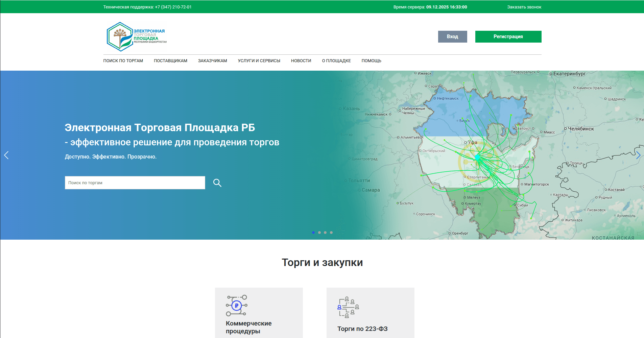Select the first carousel dot
This screenshot has height=338, width=644.
[x=313, y=233]
